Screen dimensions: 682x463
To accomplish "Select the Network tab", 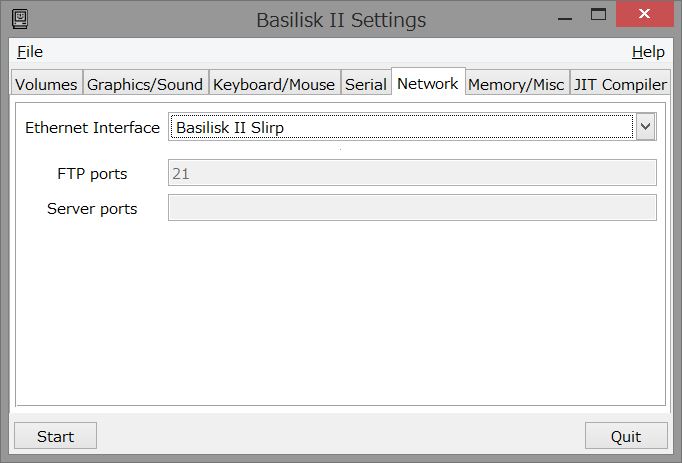I will coord(428,83).
